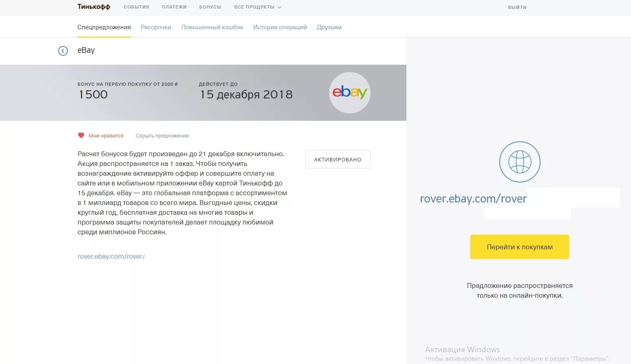Image resolution: width=631 pixels, height=364 pixels.
Task: Open the Друзьям tab
Action: [329, 27]
